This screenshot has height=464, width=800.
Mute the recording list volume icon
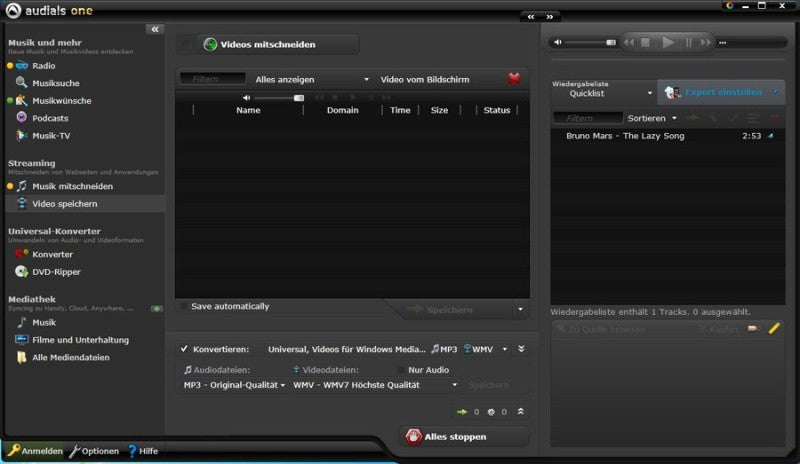tap(246, 97)
